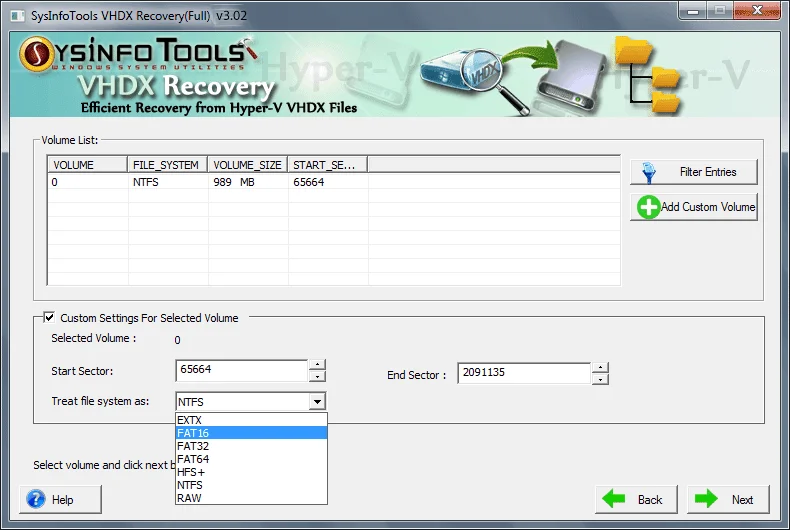Choose FAT32 from the file system list
Image resolution: width=790 pixels, height=530 pixels.
[251, 446]
